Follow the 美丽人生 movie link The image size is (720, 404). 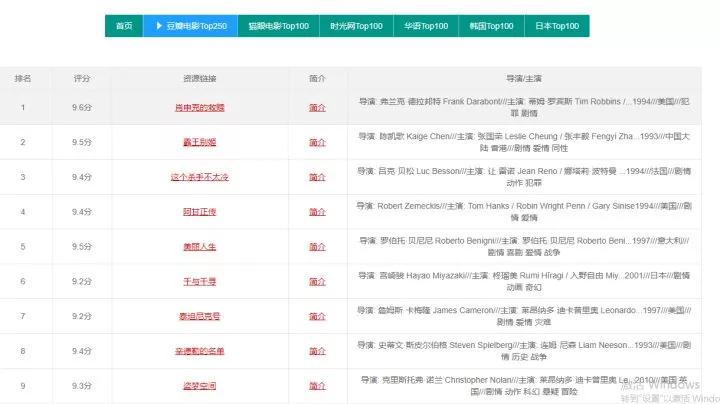click(x=200, y=247)
